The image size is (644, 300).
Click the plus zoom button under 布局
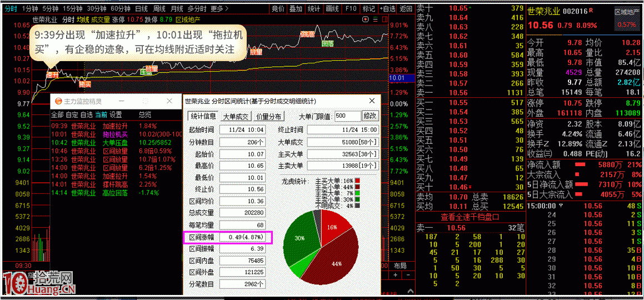pos(395,275)
